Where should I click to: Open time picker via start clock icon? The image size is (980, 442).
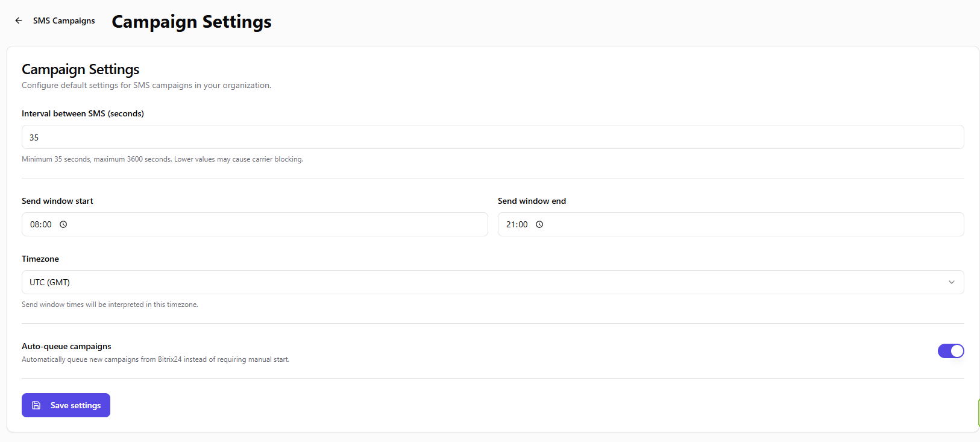(63, 224)
